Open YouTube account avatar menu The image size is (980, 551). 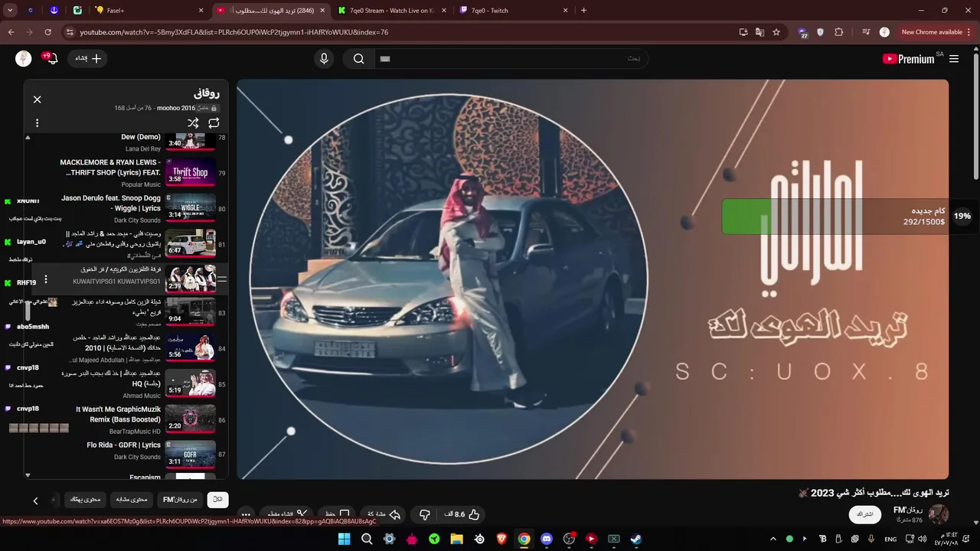tap(24, 59)
